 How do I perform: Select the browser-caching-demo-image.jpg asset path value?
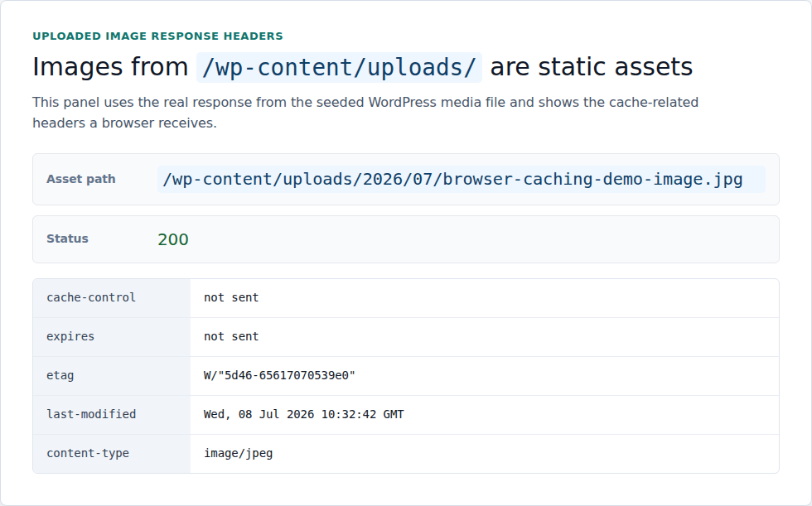click(x=461, y=179)
